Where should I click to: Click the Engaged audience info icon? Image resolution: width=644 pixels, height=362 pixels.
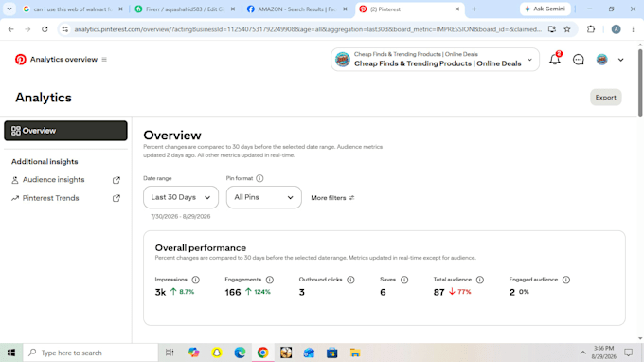(566, 280)
